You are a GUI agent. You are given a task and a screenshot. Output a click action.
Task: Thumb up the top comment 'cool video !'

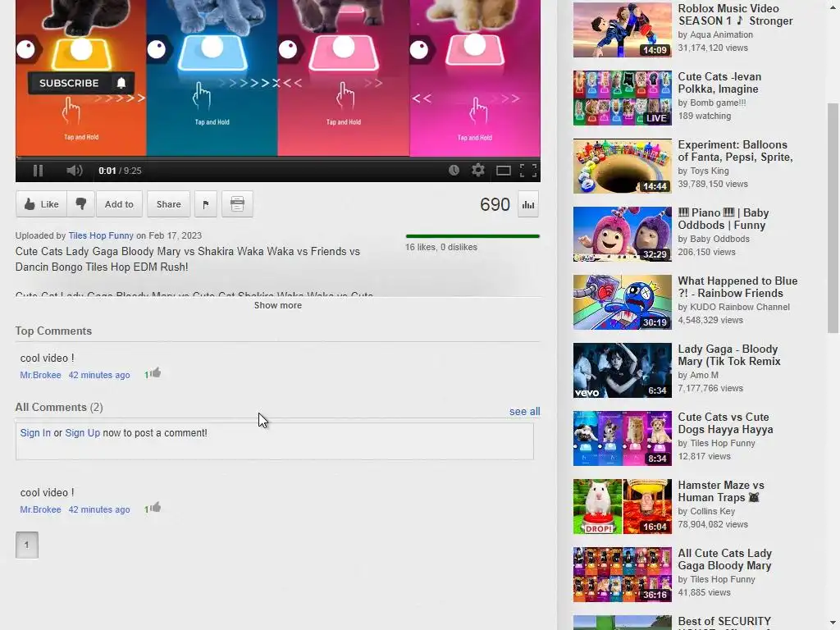pos(155,373)
